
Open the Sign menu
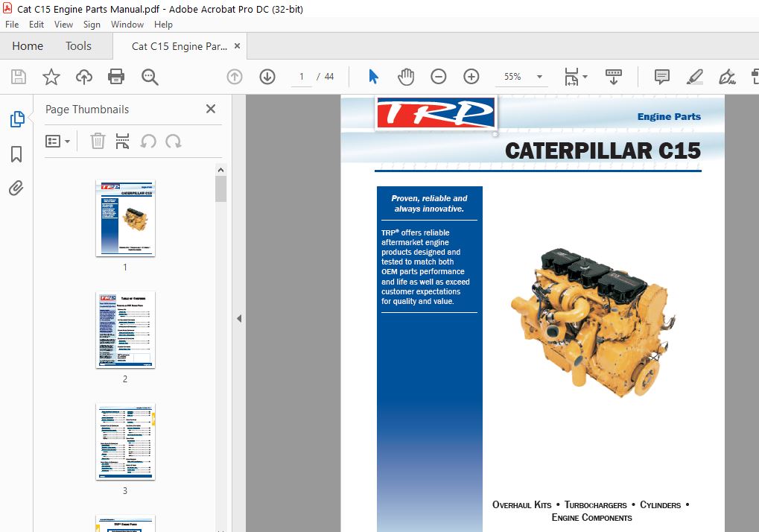pos(92,24)
